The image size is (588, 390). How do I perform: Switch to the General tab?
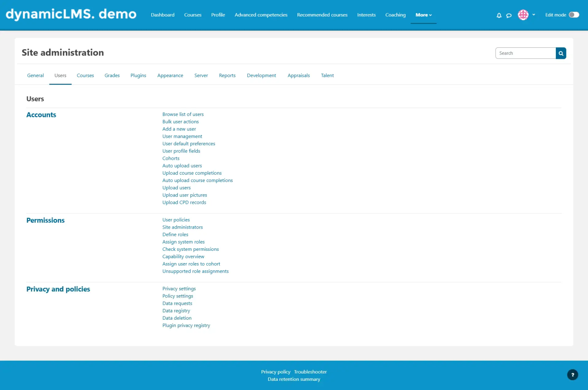coord(36,76)
